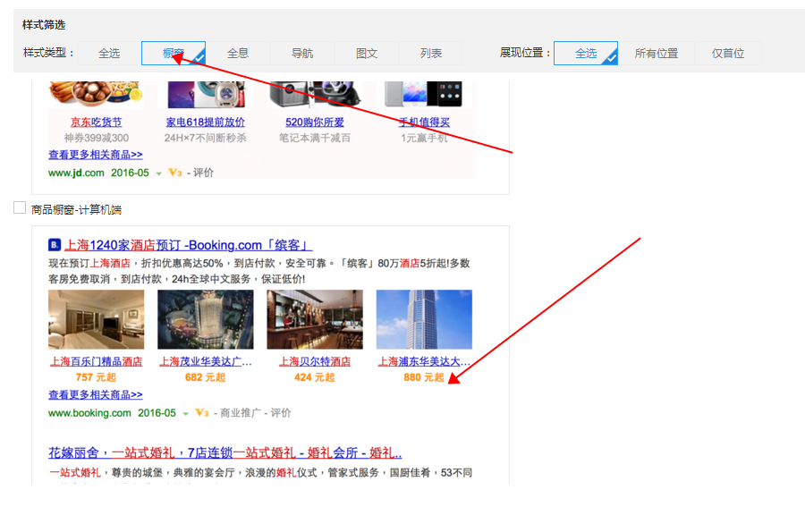This screenshot has height=532, width=805.
Task: Open the 手机值得买 link
Action: (424, 122)
